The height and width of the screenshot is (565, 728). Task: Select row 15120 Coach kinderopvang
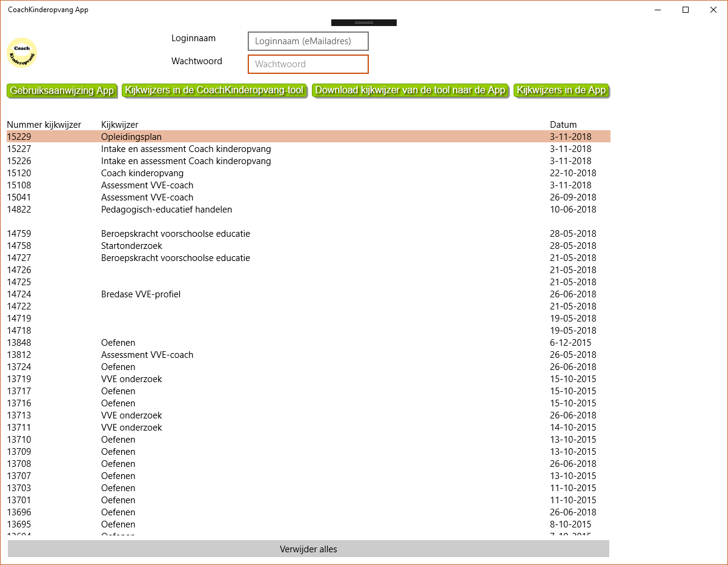click(308, 173)
